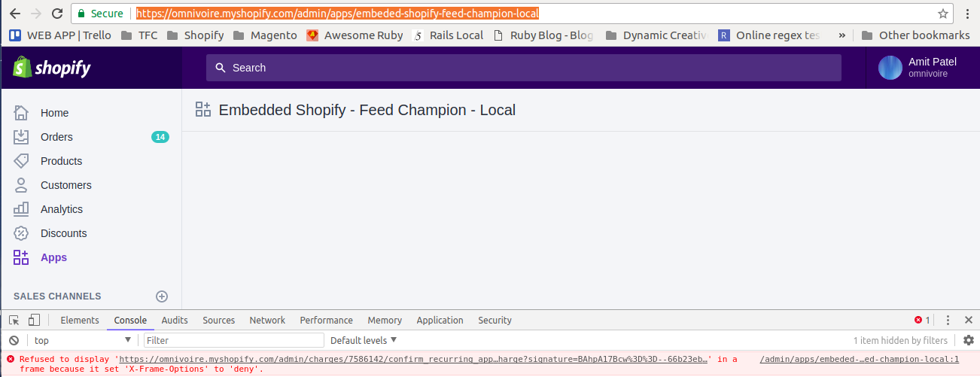Open the WEB APP | Trello bookmark

pos(60,35)
